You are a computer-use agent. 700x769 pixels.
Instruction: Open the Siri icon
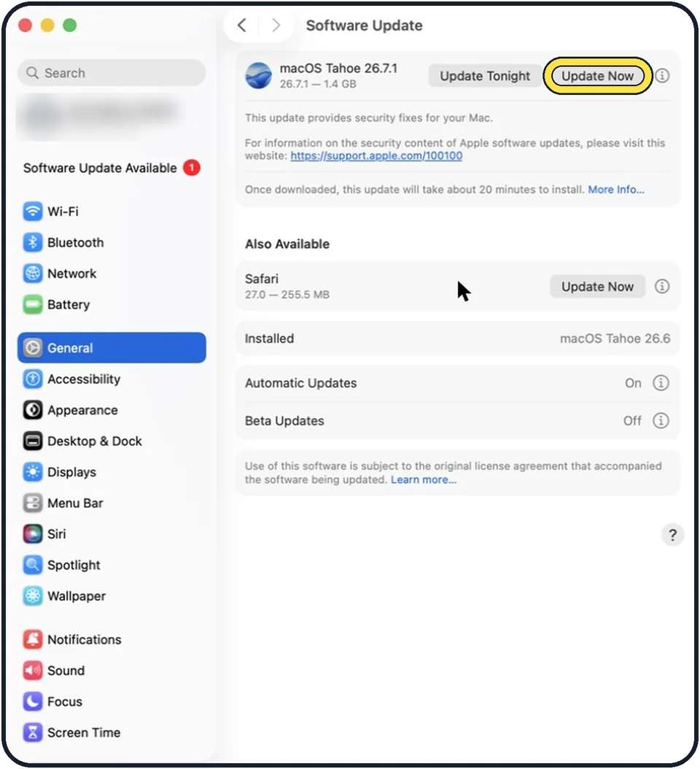(x=32, y=533)
